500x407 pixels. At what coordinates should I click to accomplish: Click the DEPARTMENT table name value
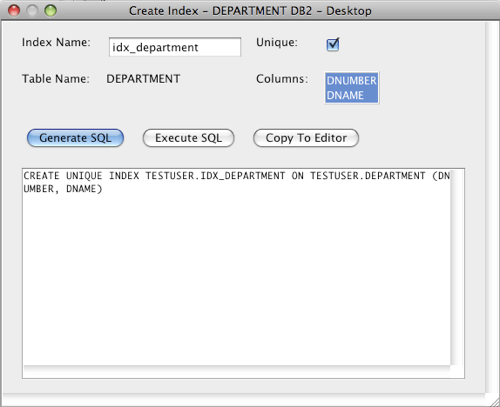tap(143, 79)
